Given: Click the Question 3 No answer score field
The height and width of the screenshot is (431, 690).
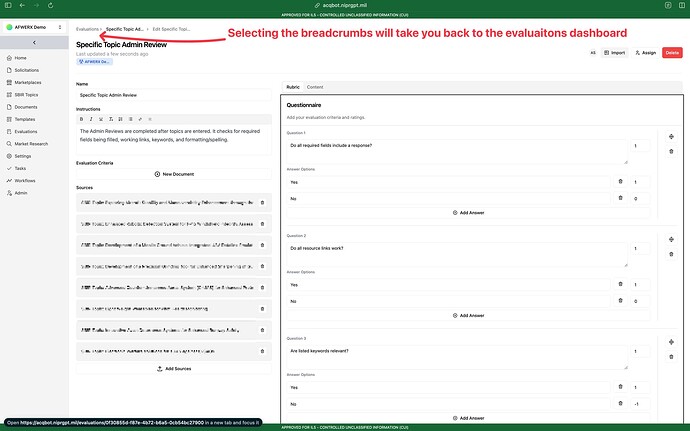Looking at the screenshot, I should (640, 404).
